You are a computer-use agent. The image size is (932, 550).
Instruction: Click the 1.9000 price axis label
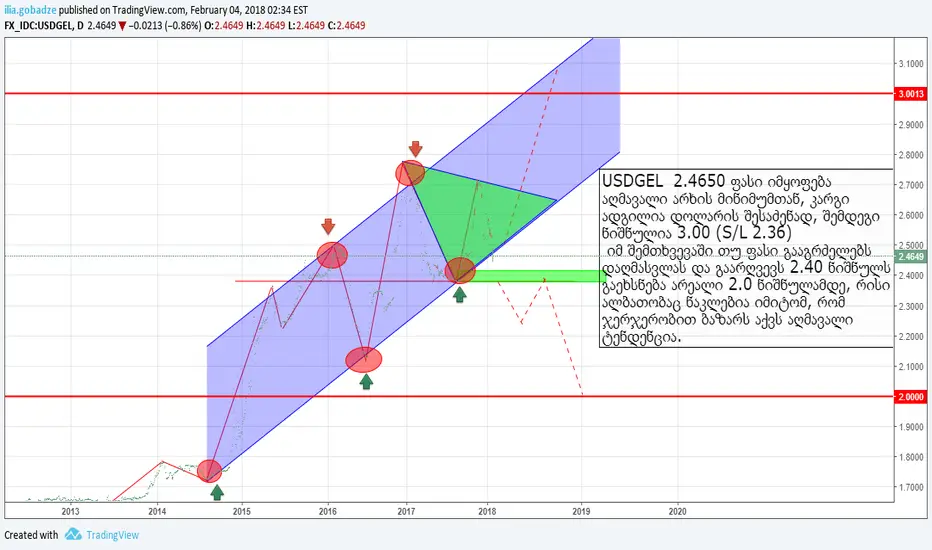911,427
